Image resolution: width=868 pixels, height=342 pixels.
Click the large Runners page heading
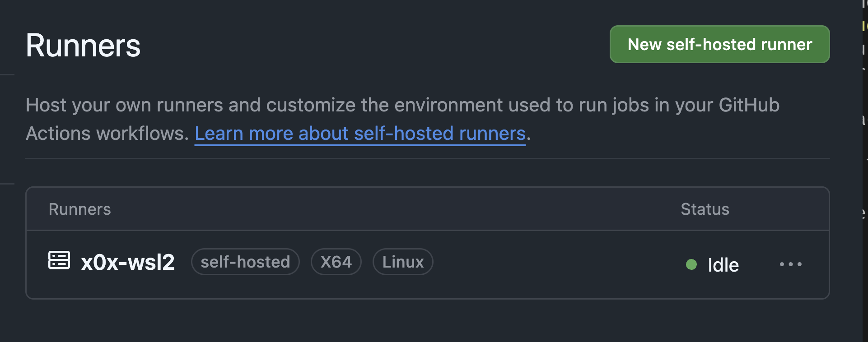pos(83,46)
